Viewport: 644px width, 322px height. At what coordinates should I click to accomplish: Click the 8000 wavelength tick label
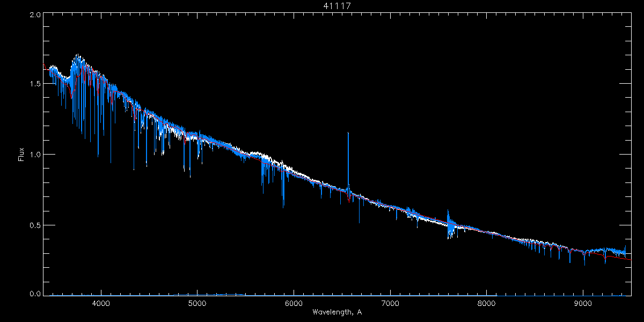tap(487, 303)
